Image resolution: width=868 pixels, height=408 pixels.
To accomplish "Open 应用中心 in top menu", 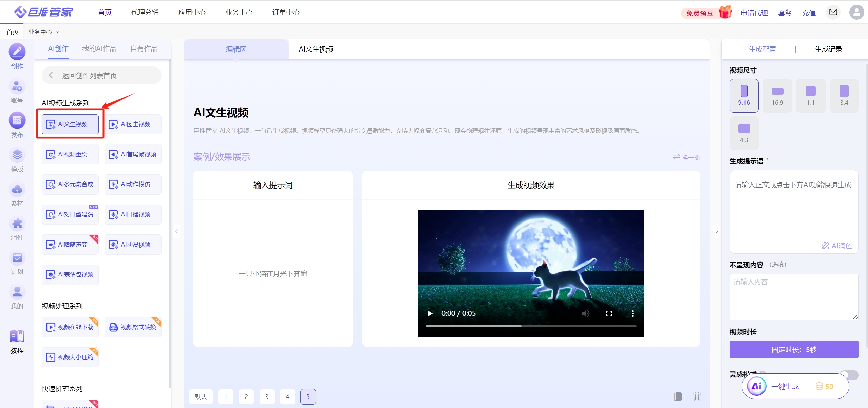I will (192, 12).
